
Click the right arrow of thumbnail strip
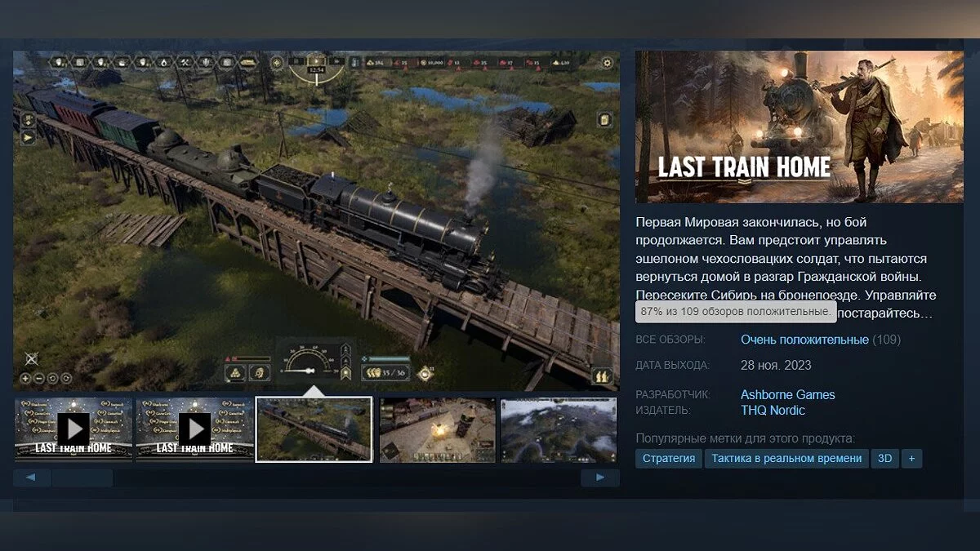click(600, 478)
